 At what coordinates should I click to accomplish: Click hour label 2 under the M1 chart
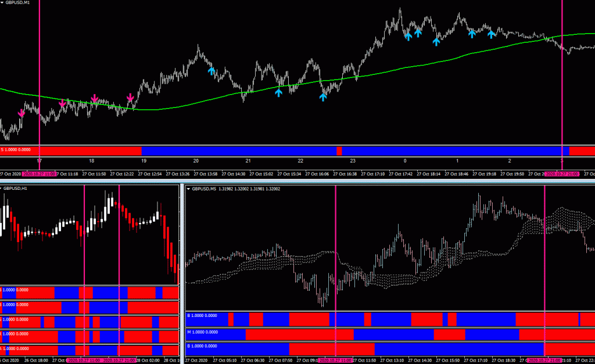pos(510,161)
